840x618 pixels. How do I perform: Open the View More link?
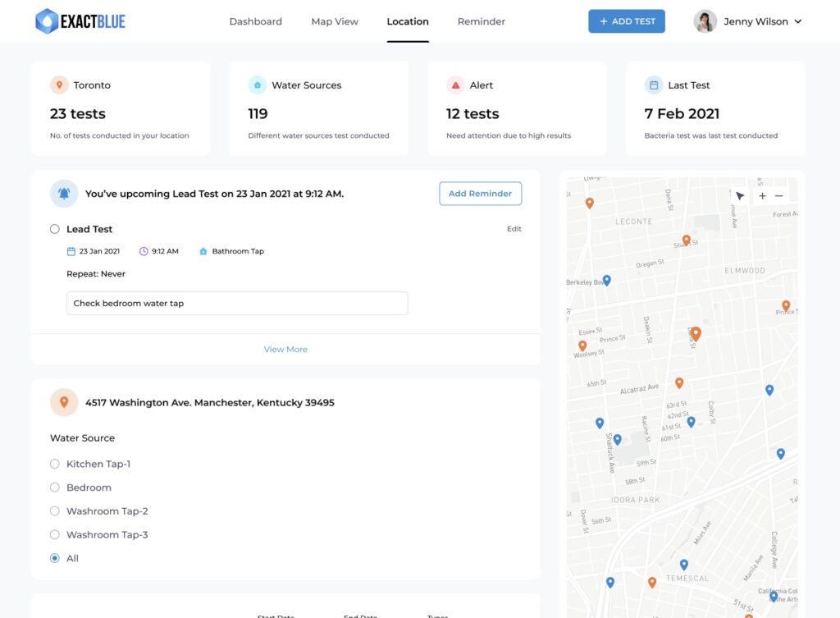pos(285,350)
